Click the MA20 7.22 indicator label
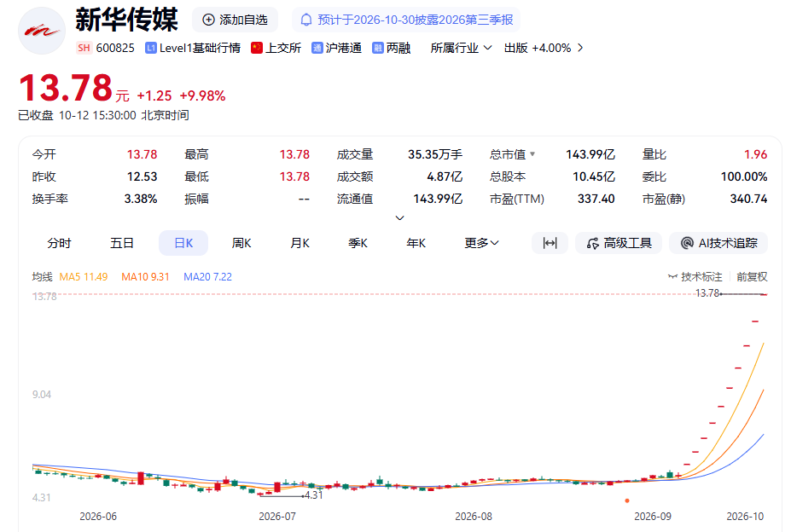Image resolution: width=791 pixels, height=532 pixels. (x=208, y=277)
